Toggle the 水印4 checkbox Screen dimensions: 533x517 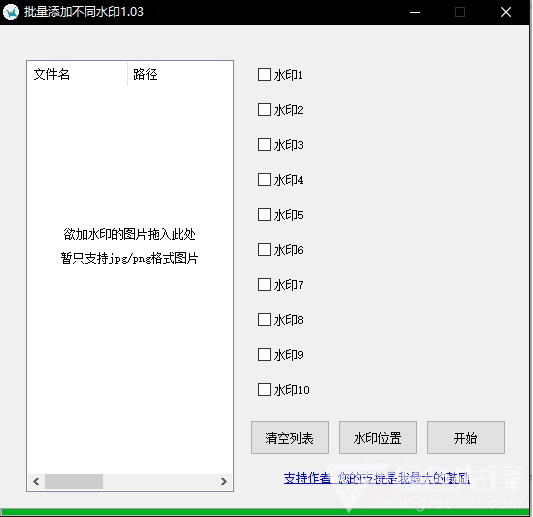[264, 180]
